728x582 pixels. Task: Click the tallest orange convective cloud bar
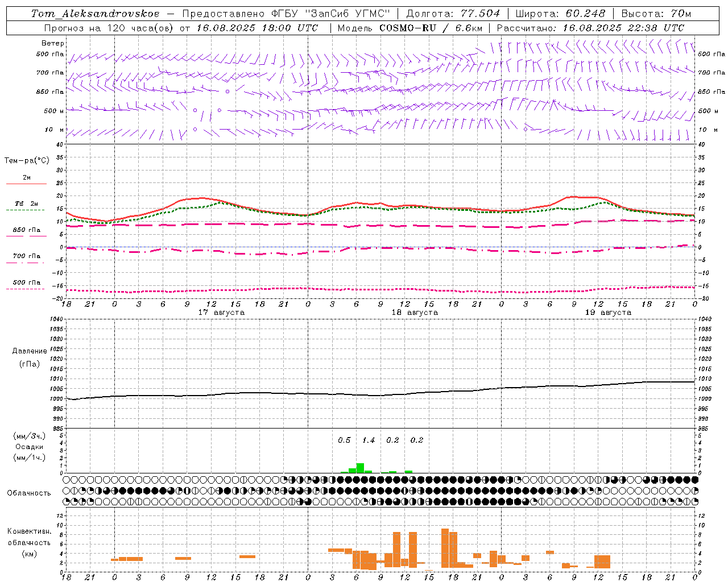(445, 548)
